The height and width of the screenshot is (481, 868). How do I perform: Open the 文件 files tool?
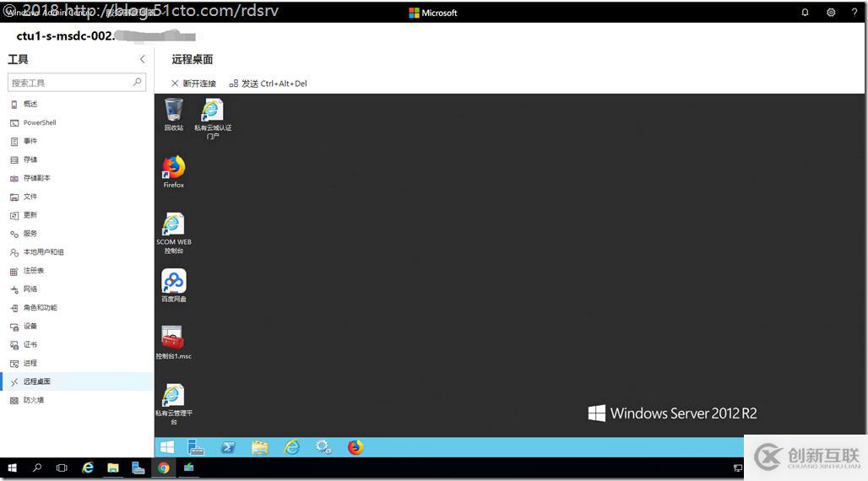[30, 197]
